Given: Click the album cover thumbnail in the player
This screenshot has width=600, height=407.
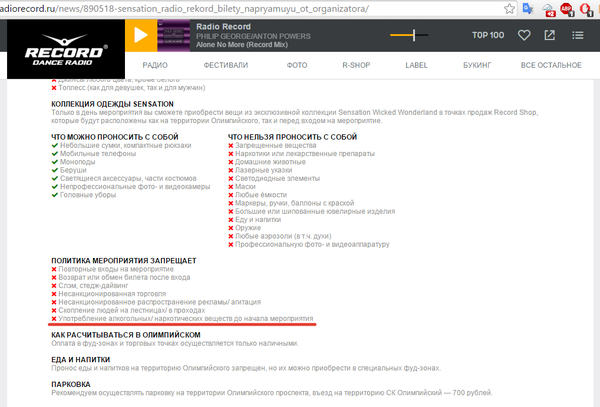Looking at the screenshot, I should tap(173, 36).
